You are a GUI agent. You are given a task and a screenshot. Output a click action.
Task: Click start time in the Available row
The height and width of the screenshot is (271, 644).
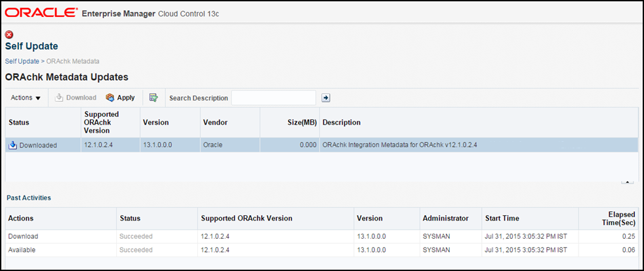pyautogui.click(x=526, y=250)
